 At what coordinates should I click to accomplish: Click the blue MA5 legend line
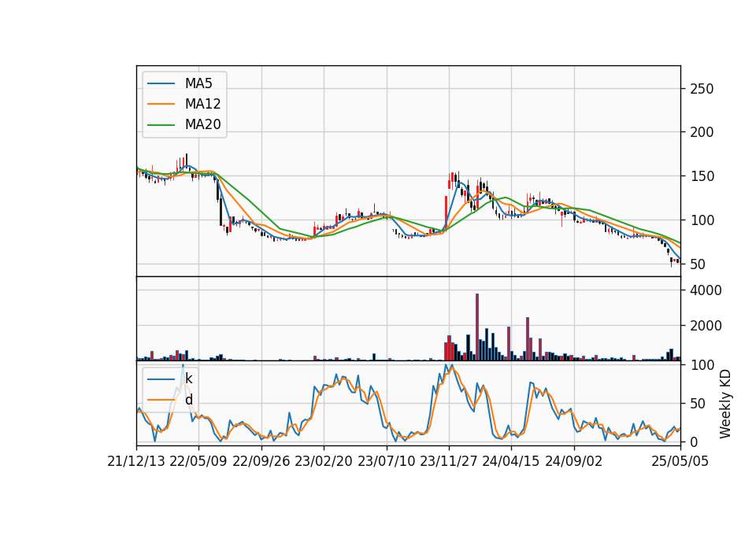(161, 83)
